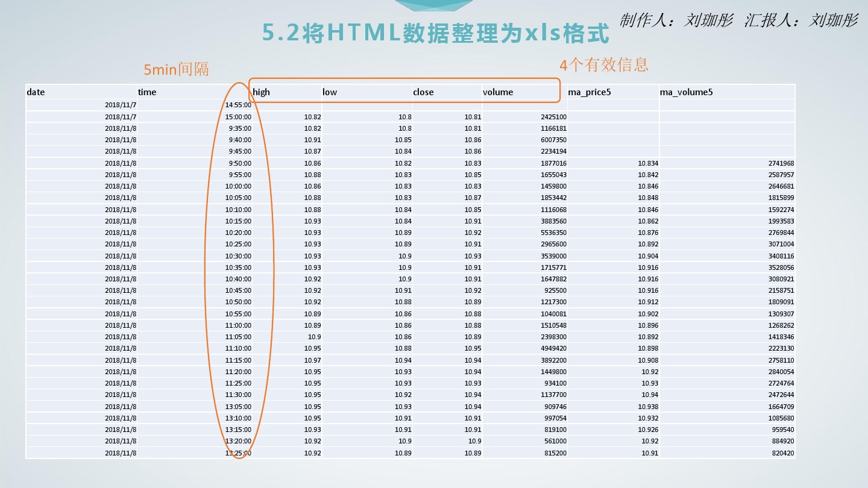Click the ma_price5 value '10.848'
The height and width of the screenshot is (488, 868).
pyautogui.click(x=648, y=198)
